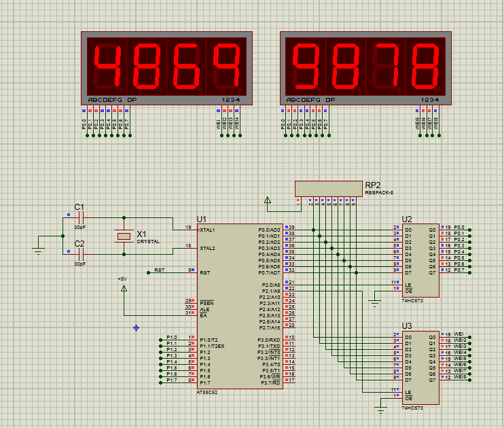Click the C2 capacitor symbol
The width and height of the screenshot is (504, 428).
(81, 254)
